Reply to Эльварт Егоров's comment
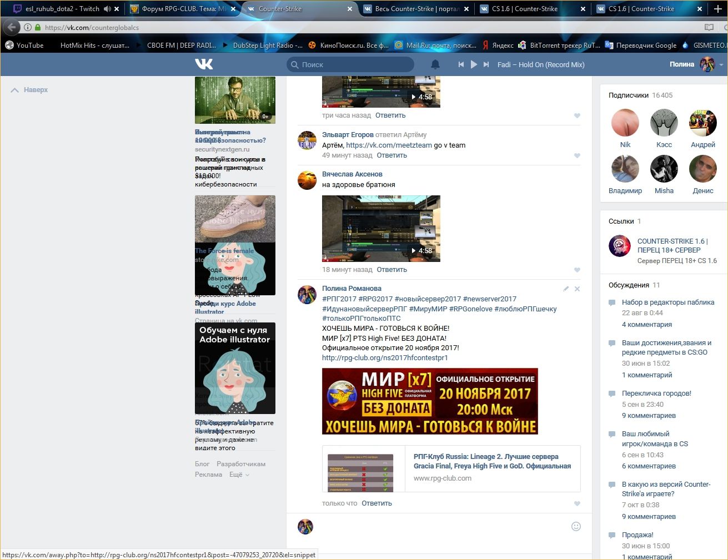The width and height of the screenshot is (728, 560). pyautogui.click(x=392, y=155)
